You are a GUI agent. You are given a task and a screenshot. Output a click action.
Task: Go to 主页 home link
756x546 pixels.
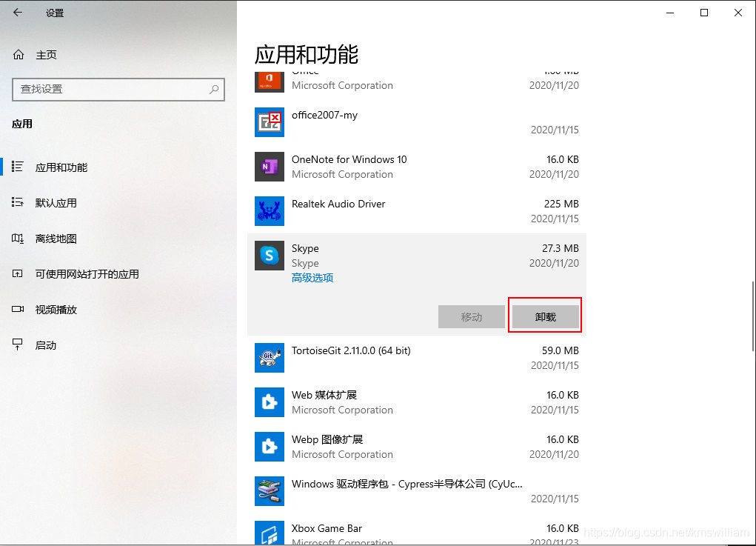47,55
